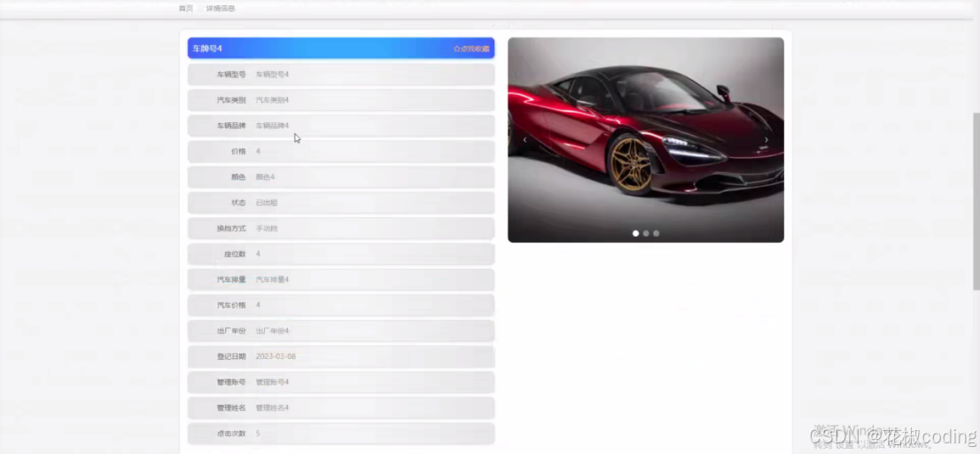Click the value 手动挡

(x=267, y=228)
